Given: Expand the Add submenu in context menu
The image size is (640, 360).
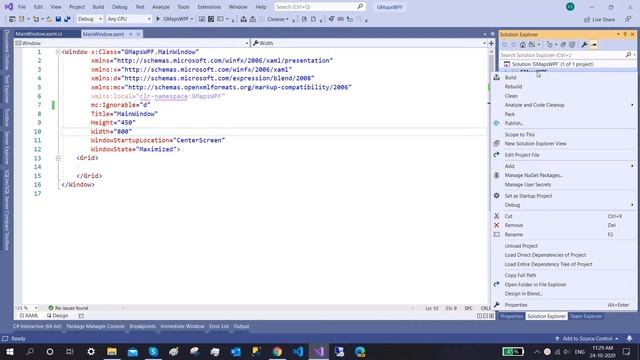Looking at the screenshot, I should coord(564,166).
